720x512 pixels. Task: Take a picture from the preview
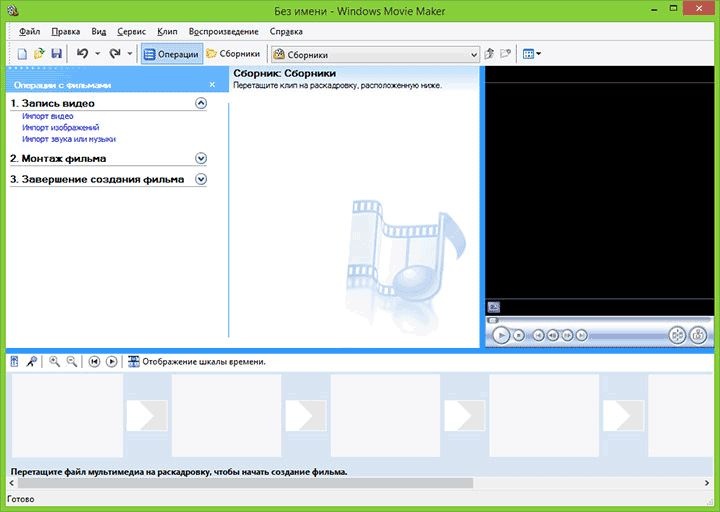(699, 336)
